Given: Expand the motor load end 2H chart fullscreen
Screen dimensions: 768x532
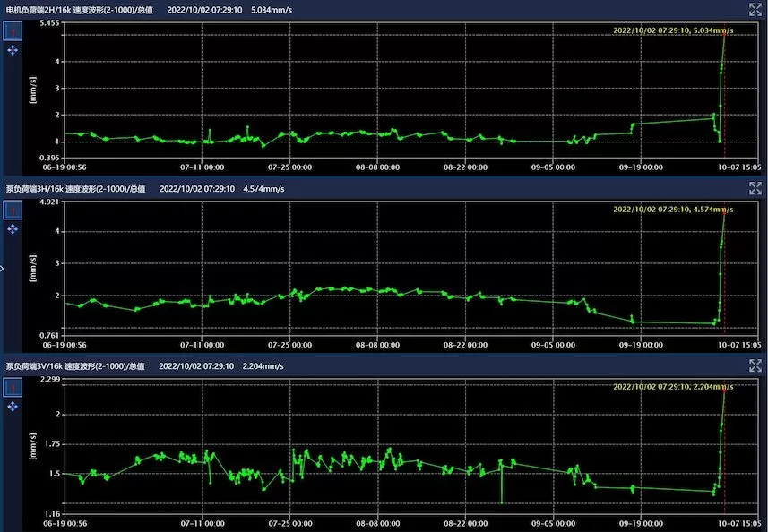Looking at the screenshot, I should [x=755, y=9].
